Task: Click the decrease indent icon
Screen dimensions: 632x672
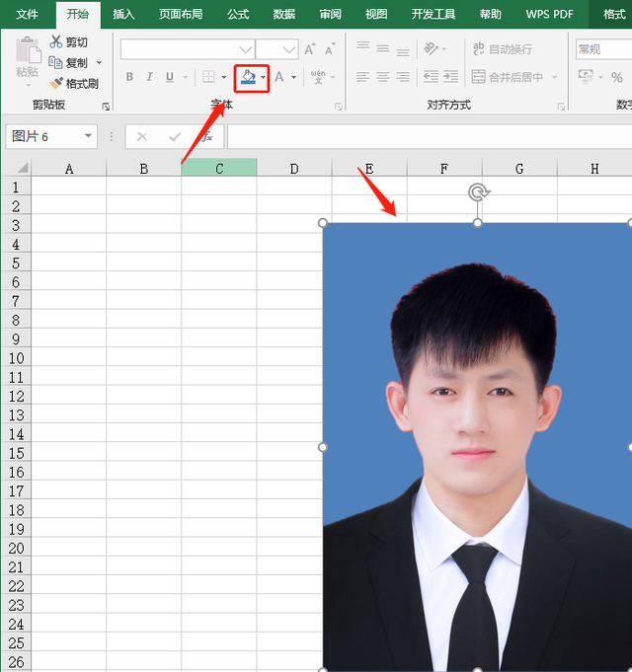Action: (431, 77)
